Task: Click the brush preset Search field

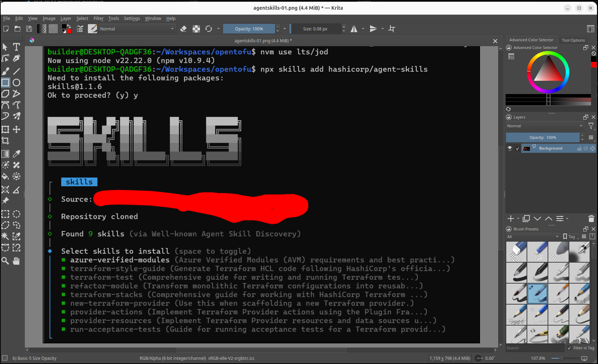Action: click(535, 348)
